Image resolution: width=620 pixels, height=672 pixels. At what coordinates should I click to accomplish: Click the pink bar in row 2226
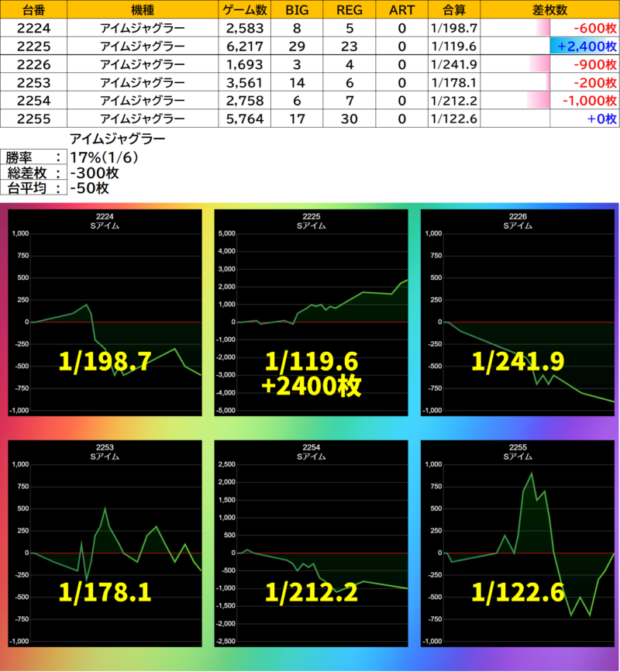540,64
